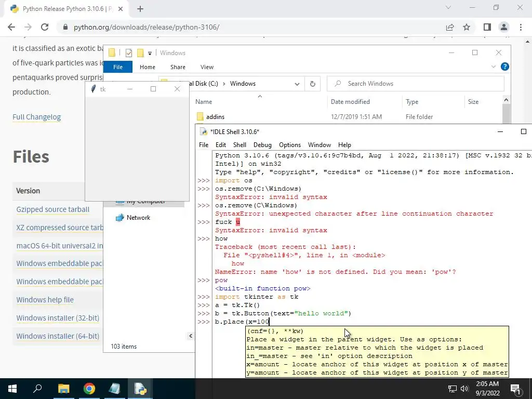
Task: Open volume tray icon
Action: (x=464, y=389)
